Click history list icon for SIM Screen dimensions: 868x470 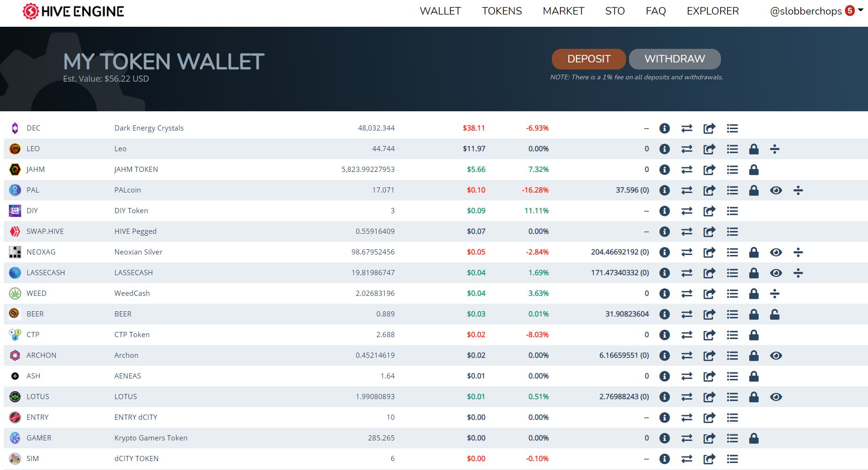point(732,459)
